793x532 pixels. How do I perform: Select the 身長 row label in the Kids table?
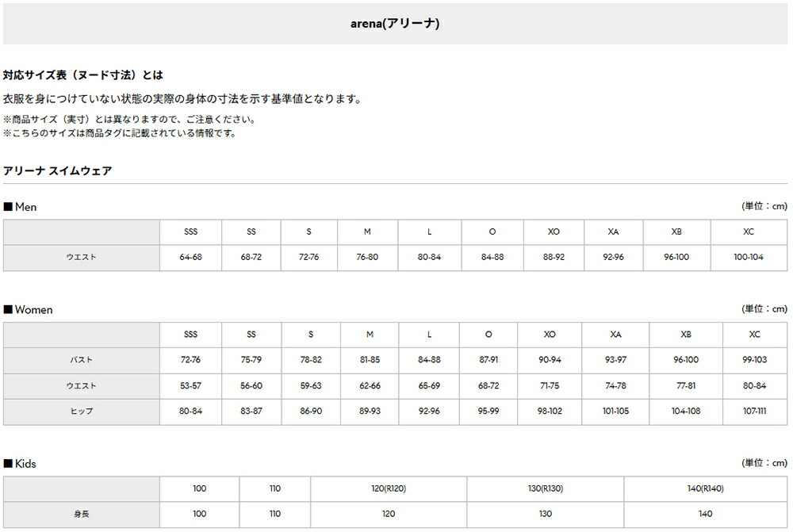[82, 514]
